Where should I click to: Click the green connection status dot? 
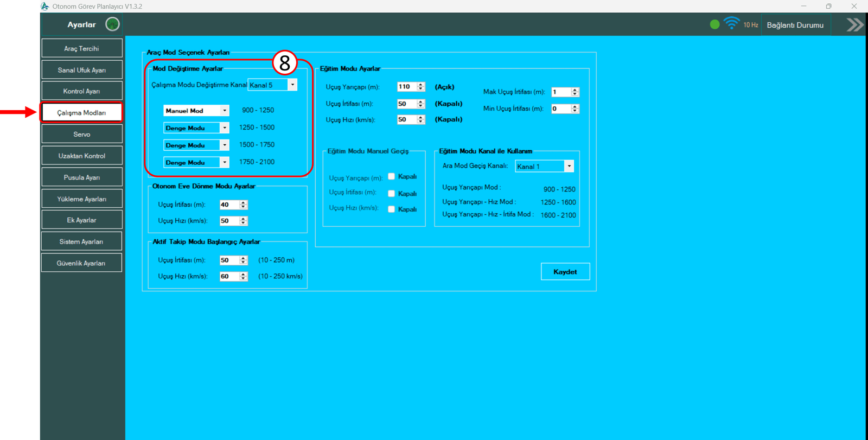pyautogui.click(x=714, y=24)
